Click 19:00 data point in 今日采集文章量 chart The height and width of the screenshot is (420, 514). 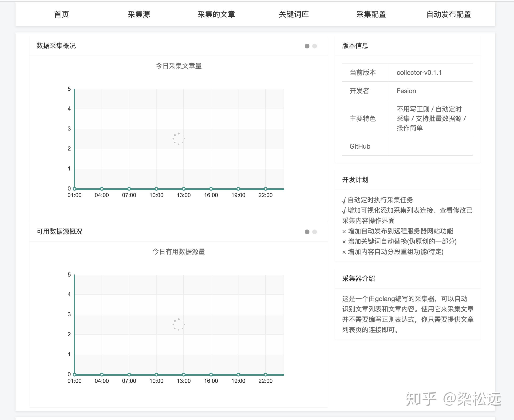(238, 189)
